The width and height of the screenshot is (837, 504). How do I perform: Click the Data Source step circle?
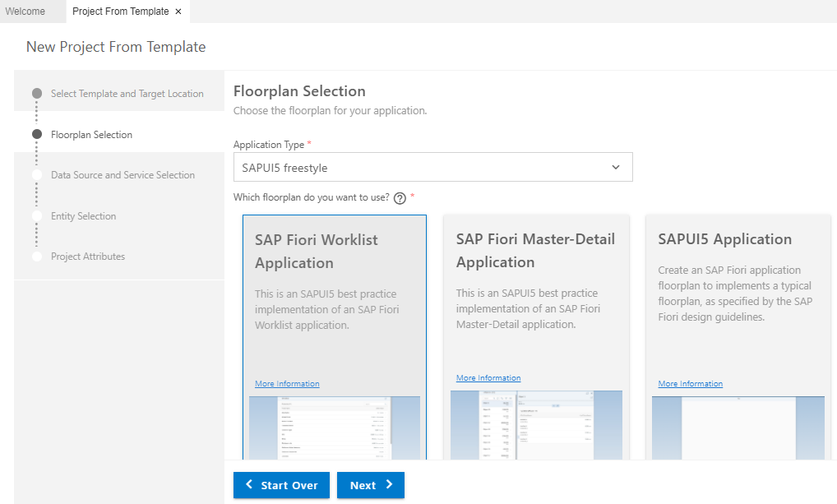click(x=37, y=175)
